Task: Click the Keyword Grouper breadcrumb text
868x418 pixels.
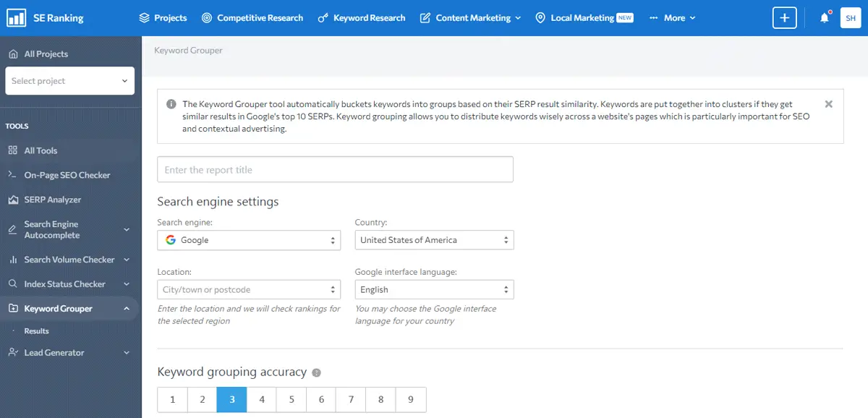Action: tap(188, 51)
